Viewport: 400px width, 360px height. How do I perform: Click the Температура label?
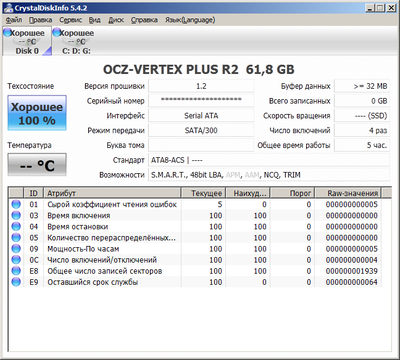29,145
